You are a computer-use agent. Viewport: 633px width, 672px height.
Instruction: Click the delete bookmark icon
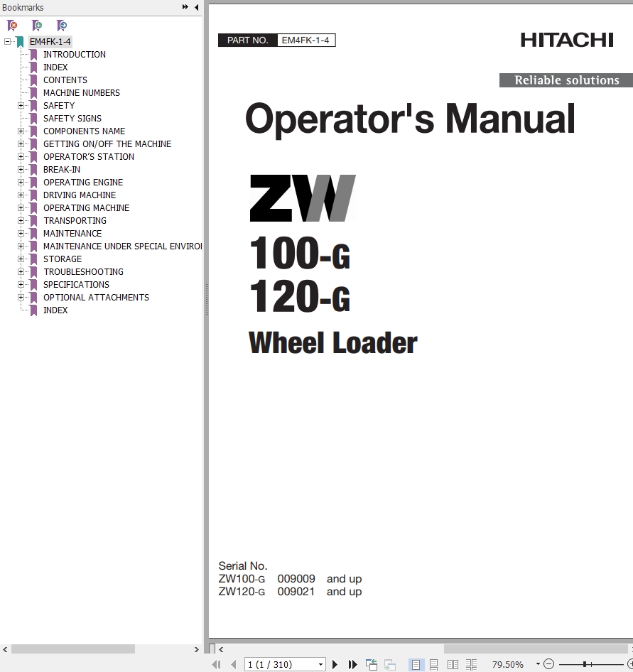point(12,26)
